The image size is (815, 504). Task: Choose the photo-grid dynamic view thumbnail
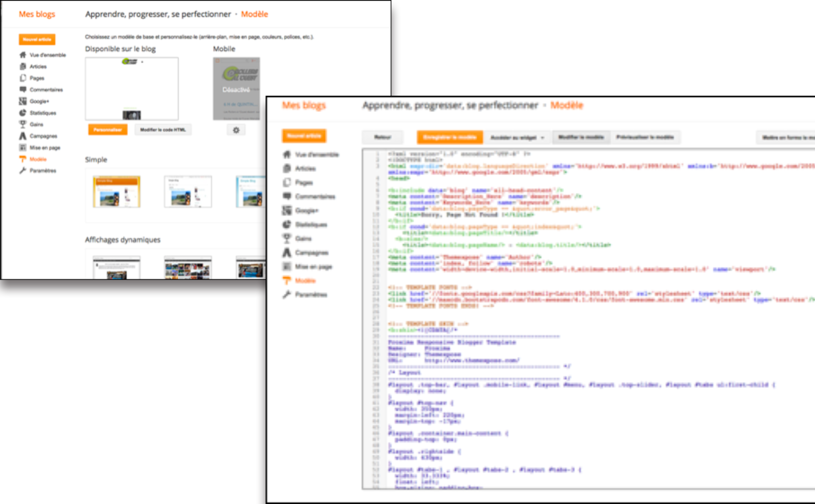pyautogui.click(x=187, y=268)
